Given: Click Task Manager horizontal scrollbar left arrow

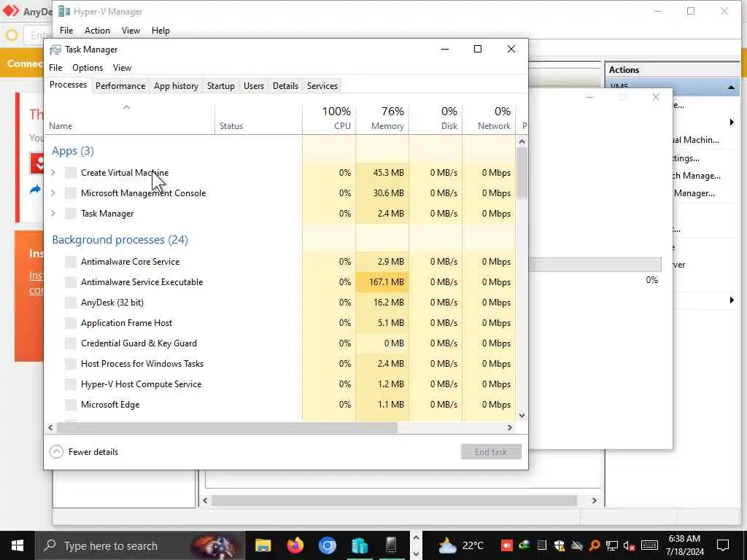Looking at the screenshot, I should coord(50,427).
